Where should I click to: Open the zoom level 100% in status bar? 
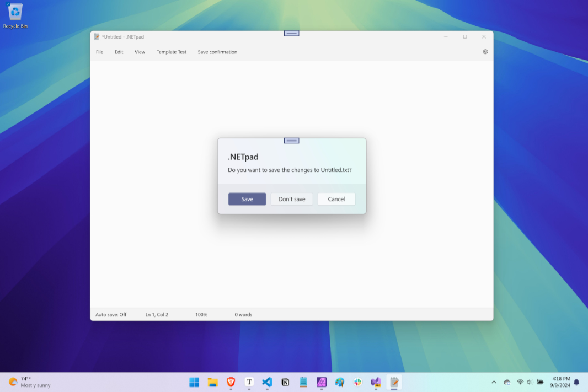(201, 314)
